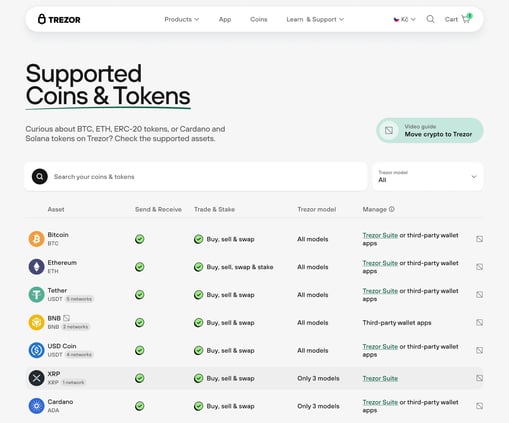Focus the Search your coins & tokens field
509x423 pixels.
[196, 177]
